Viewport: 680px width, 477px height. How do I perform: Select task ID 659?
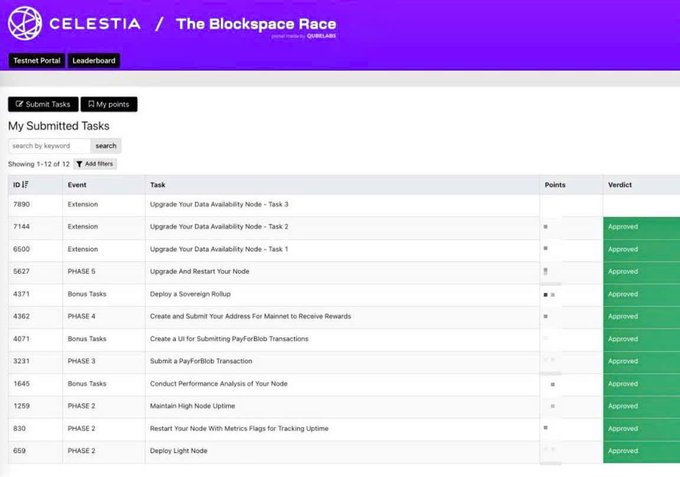[19, 451]
